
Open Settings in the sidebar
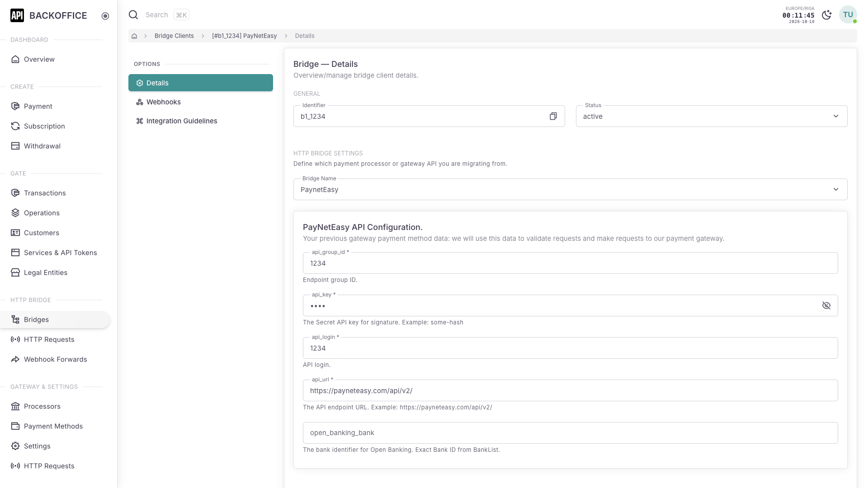tap(55, 446)
